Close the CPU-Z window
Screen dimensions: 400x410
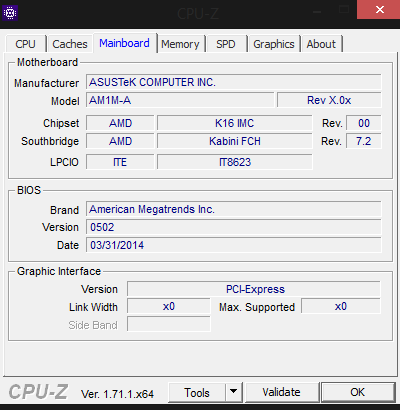coord(379,10)
